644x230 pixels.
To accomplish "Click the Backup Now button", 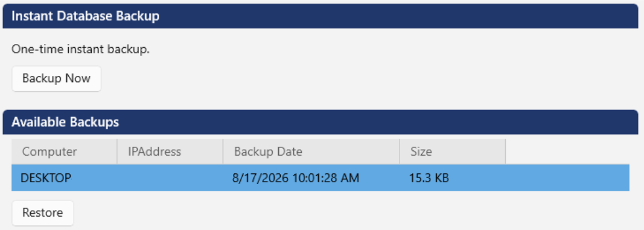I will (x=56, y=78).
